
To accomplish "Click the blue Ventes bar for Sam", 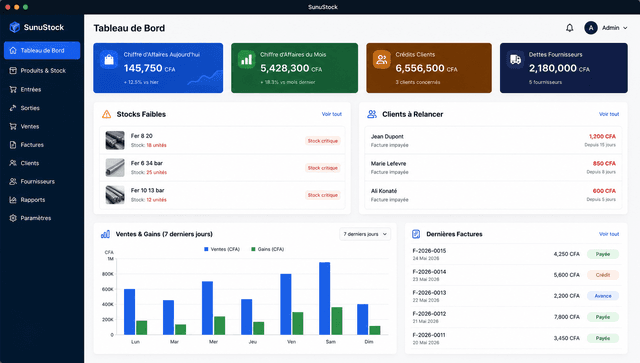I will pos(324,298).
